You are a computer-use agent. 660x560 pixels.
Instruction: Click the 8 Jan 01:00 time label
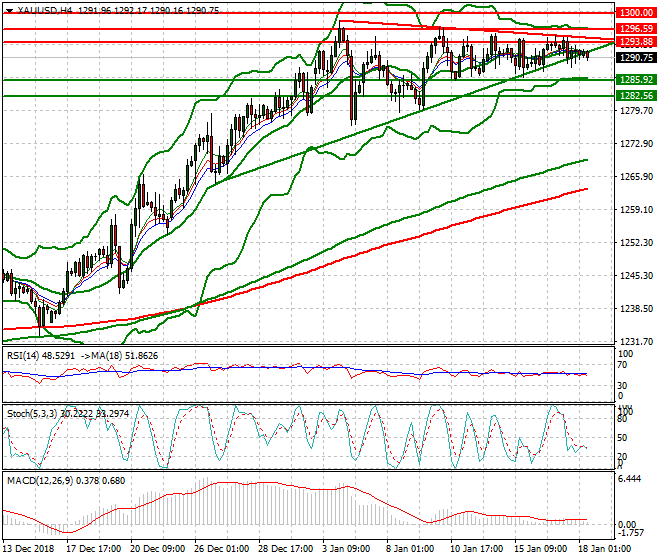(410, 549)
